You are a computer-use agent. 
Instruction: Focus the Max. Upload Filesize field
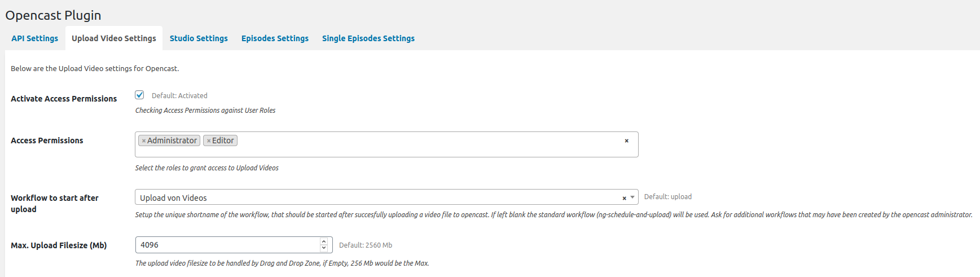228,245
